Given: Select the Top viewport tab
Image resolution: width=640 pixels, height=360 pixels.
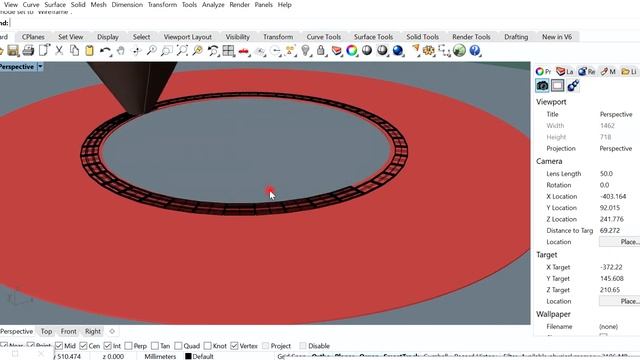Looking at the screenshot, I should tap(46, 331).
